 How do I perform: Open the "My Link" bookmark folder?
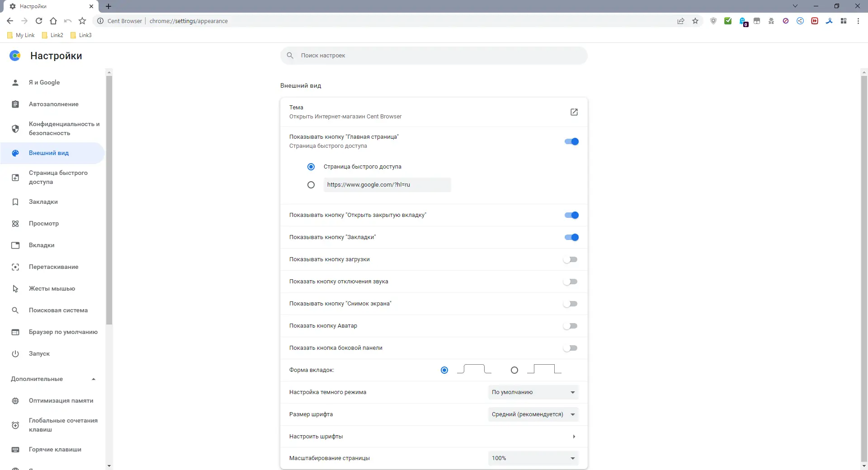click(21, 35)
